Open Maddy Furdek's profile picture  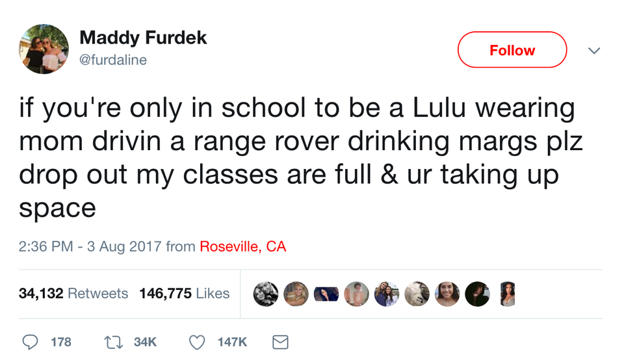44,49
